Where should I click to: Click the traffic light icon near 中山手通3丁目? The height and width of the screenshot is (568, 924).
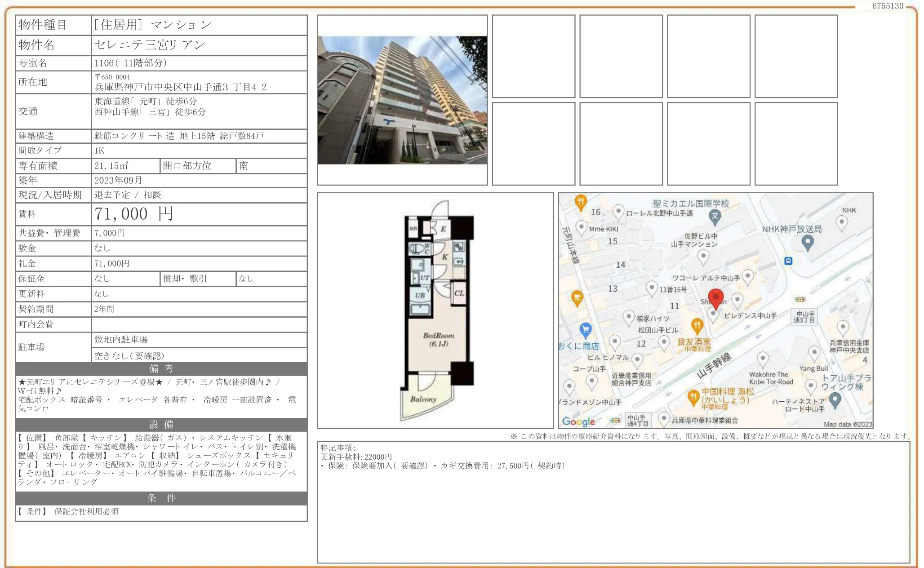[x=800, y=299]
